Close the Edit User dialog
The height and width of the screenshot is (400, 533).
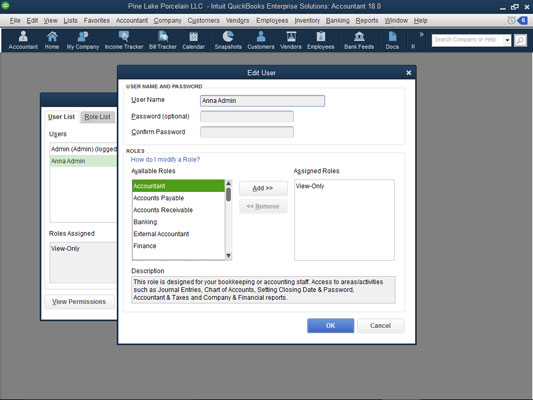[x=409, y=72]
